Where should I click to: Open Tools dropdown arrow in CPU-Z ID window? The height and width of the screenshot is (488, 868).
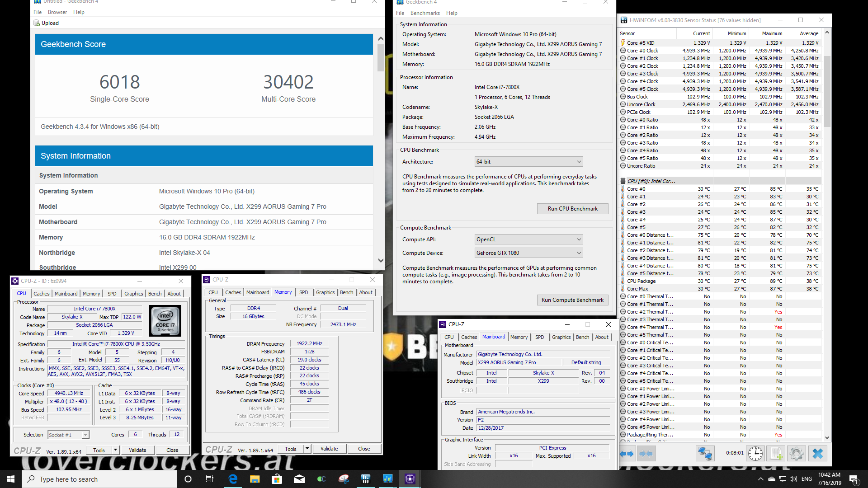tap(115, 450)
